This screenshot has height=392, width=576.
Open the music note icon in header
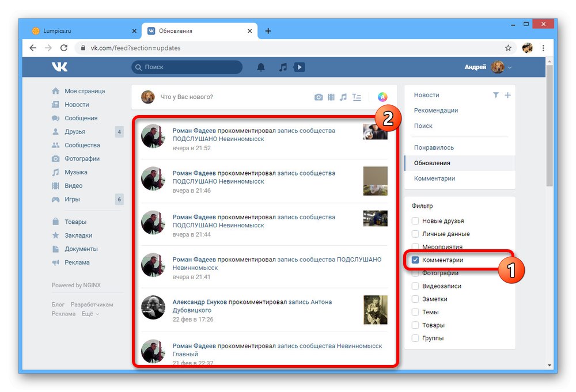coord(283,67)
